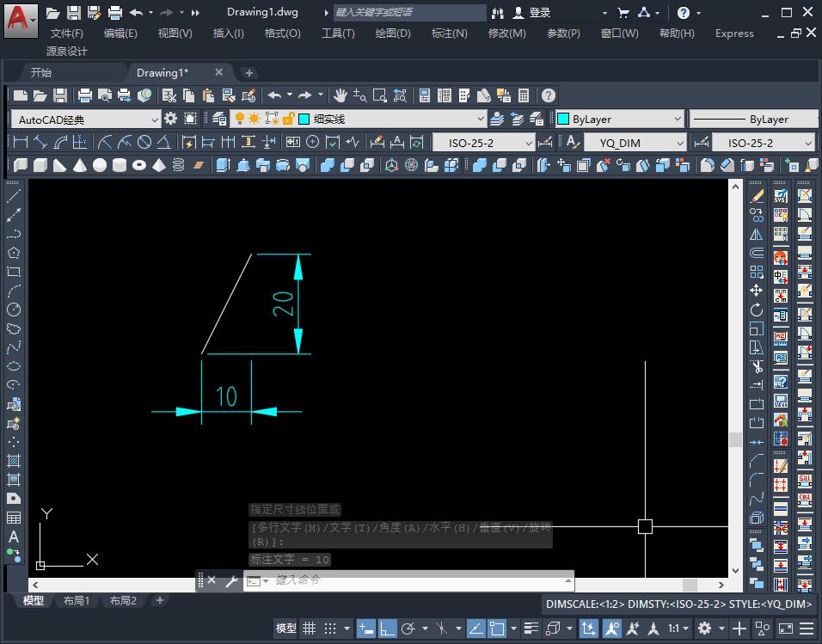Image resolution: width=822 pixels, height=644 pixels.
Task: Toggle ortho mode in status bar
Action: coord(387,629)
